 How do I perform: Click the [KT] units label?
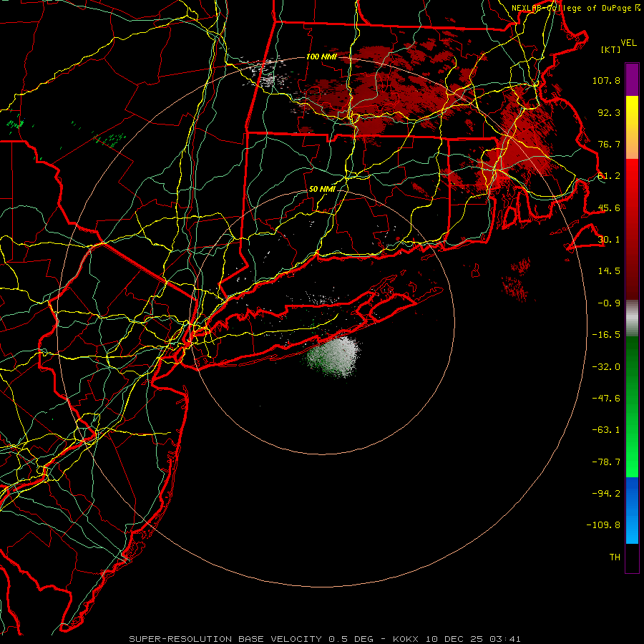(x=610, y=49)
